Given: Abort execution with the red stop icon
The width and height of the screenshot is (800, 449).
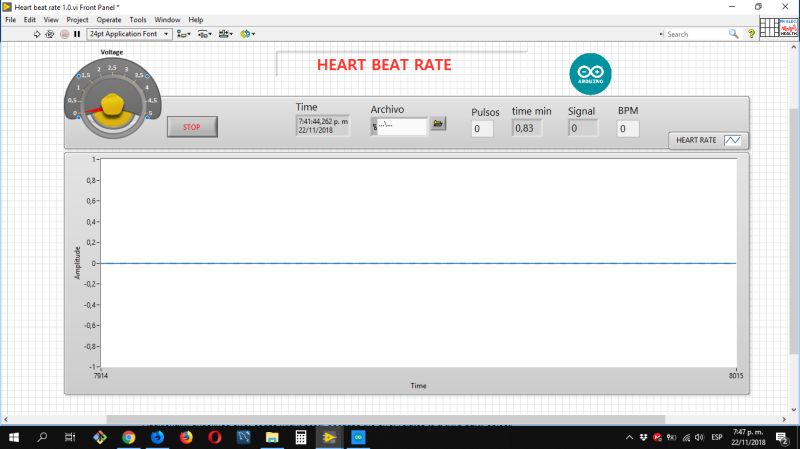Looking at the screenshot, I should click(64, 34).
